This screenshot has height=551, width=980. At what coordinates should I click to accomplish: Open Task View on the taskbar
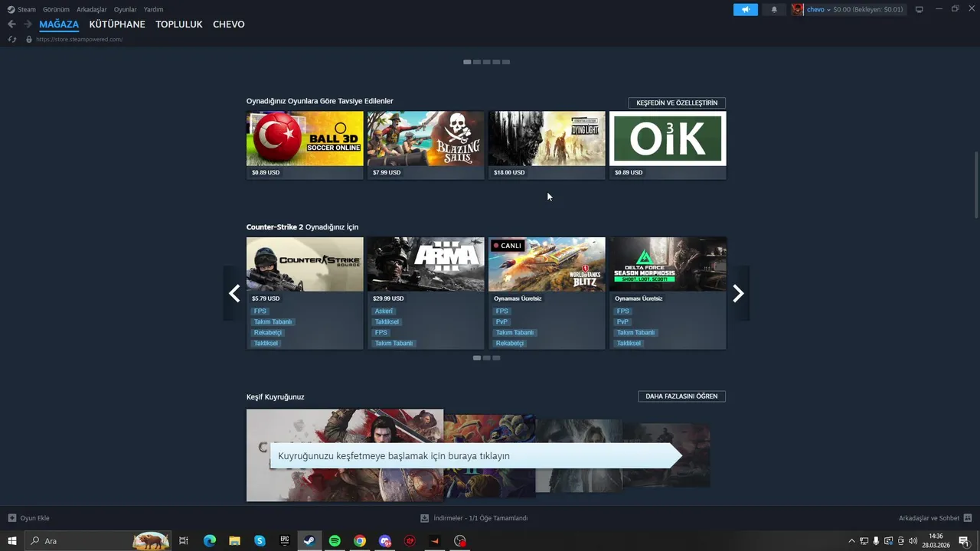184,541
